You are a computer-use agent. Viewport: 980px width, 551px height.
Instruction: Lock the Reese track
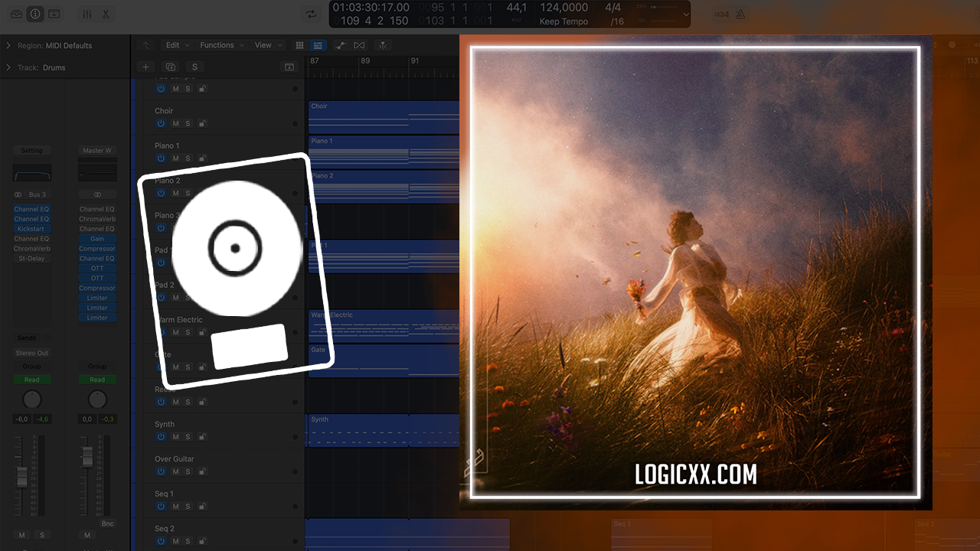tap(202, 403)
